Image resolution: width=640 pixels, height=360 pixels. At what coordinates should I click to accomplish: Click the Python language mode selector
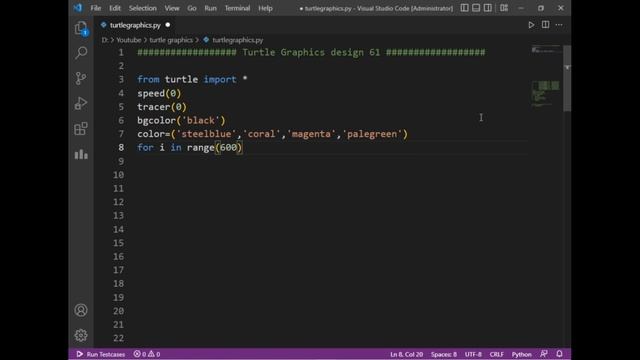[522, 354]
